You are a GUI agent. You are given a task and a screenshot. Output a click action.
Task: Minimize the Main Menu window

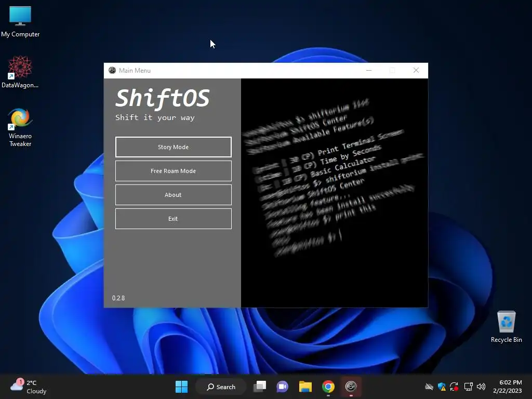click(369, 70)
